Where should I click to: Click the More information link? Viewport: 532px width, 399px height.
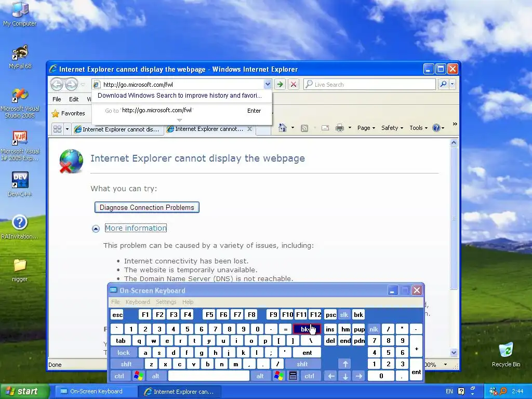pos(136,228)
